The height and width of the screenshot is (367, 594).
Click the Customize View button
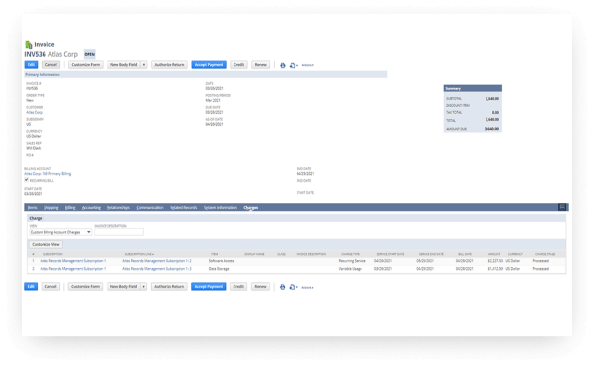[46, 245]
